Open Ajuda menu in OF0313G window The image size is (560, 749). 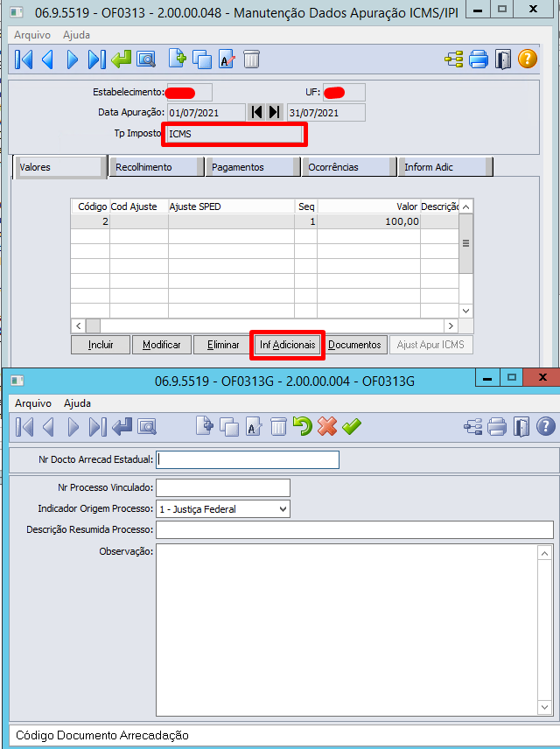click(77, 403)
